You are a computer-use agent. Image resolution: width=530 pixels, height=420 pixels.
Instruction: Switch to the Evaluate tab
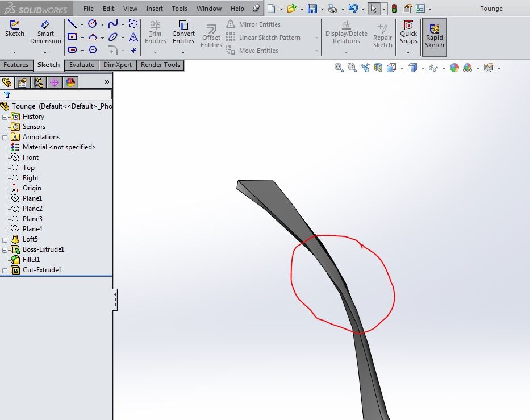click(x=82, y=65)
